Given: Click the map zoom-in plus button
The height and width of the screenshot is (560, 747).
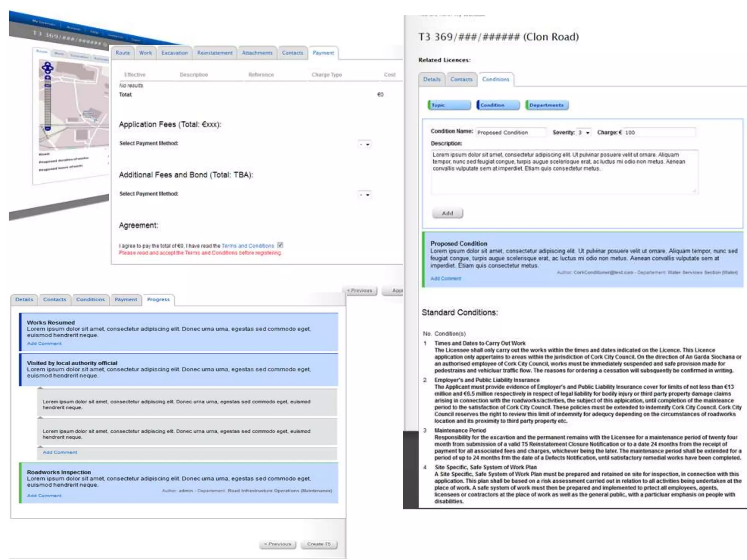Looking at the screenshot, I should tap(47, 78).
